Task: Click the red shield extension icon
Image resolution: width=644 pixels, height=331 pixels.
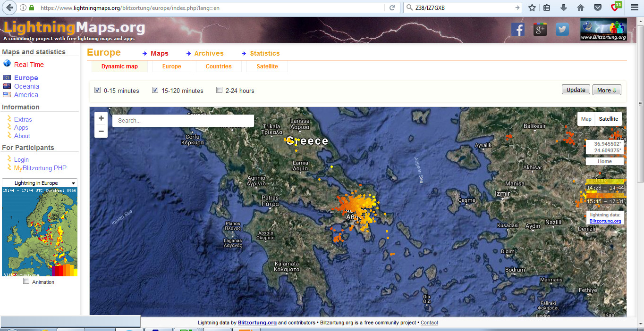Action: 615,7
